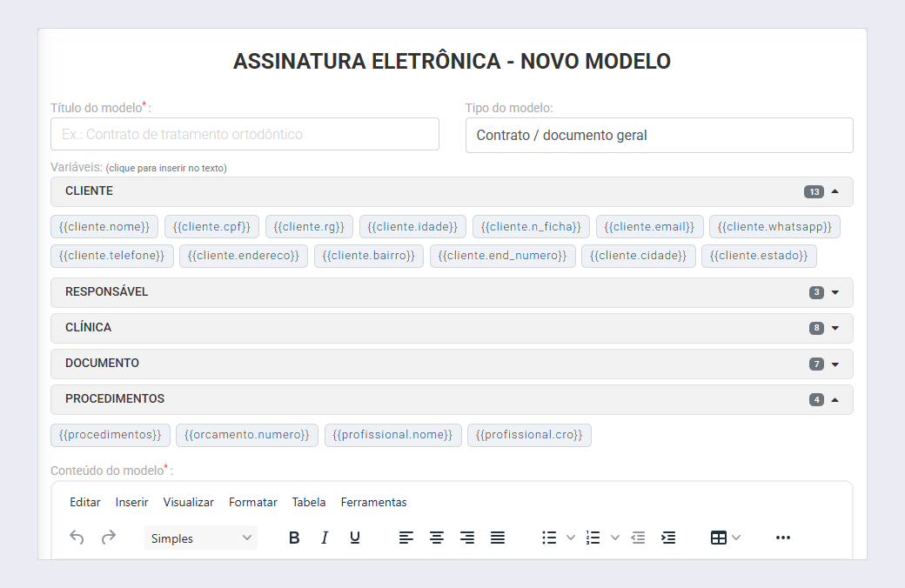The width and height of the screenshot is (905, 588).
Task: Open the Formatar menu
Action: click(253, 502)
